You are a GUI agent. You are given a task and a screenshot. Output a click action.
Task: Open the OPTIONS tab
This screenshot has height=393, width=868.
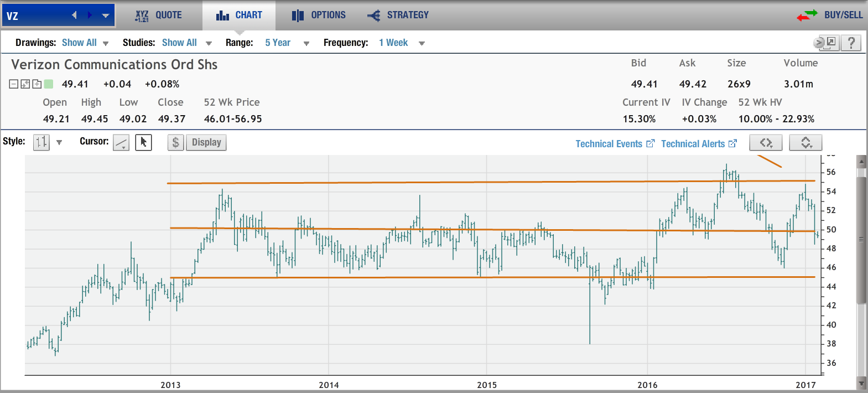coord(319,15)
